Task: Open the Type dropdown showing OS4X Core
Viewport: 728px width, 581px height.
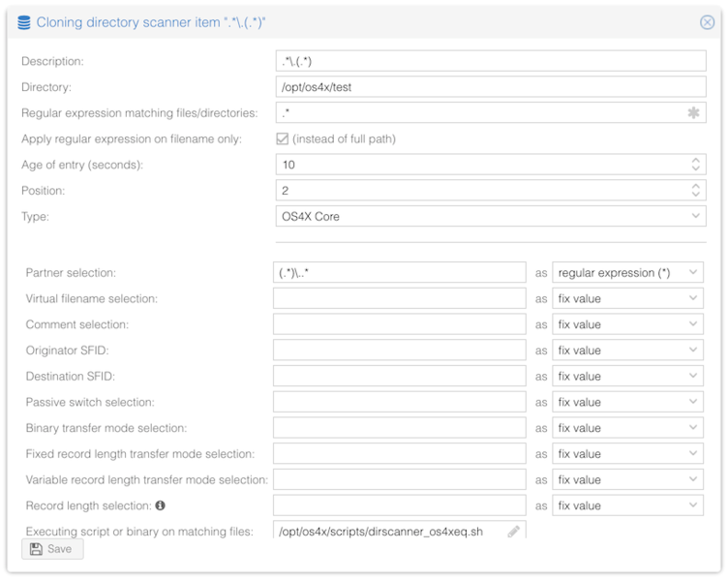Action: tap(491, 217)
